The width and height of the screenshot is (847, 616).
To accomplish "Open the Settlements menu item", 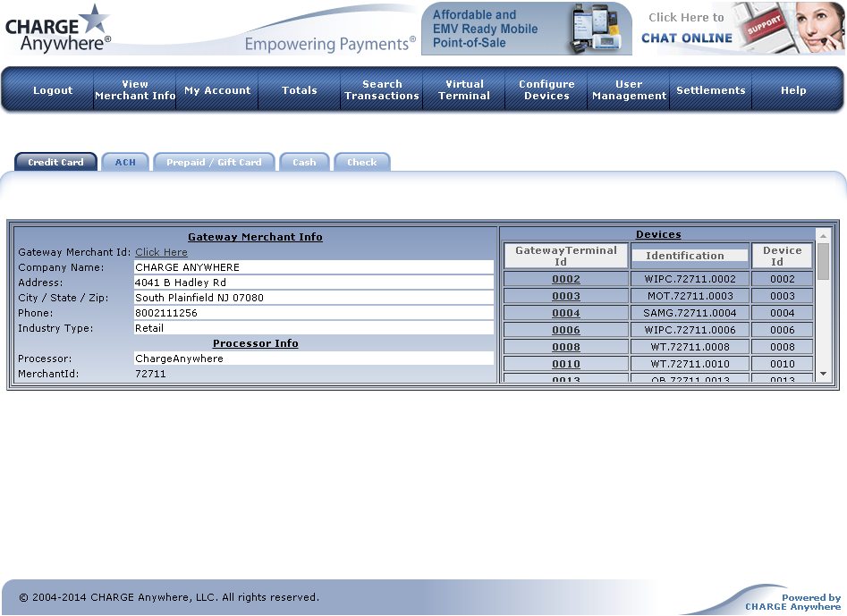I will 711,90.
